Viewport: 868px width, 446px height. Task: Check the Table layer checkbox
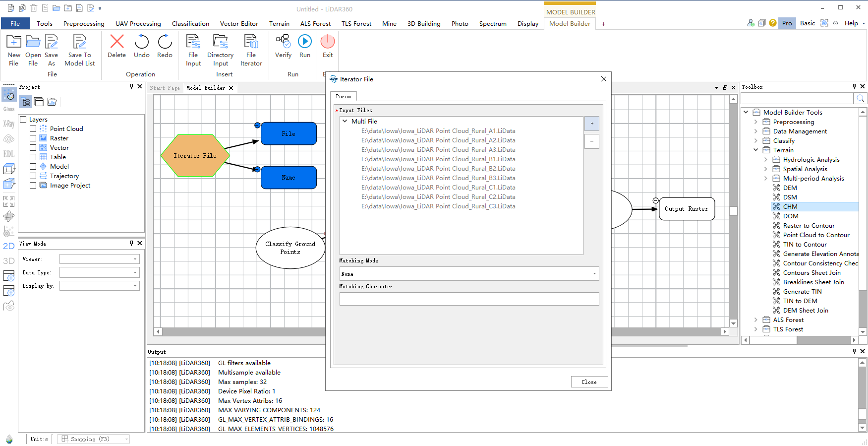[x=33, y=157]
